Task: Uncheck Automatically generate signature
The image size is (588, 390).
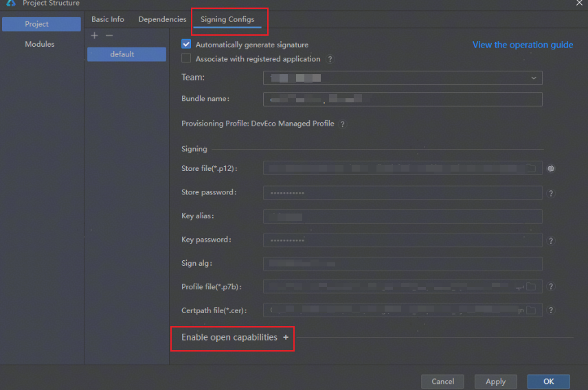Action: (x=186, y=45)
